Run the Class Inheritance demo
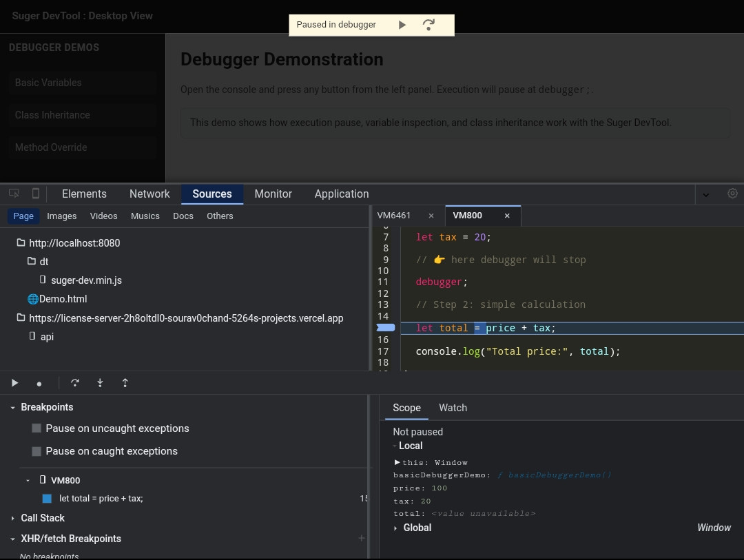Viewport: 744px width, 560px height. [x=83, y=115]
